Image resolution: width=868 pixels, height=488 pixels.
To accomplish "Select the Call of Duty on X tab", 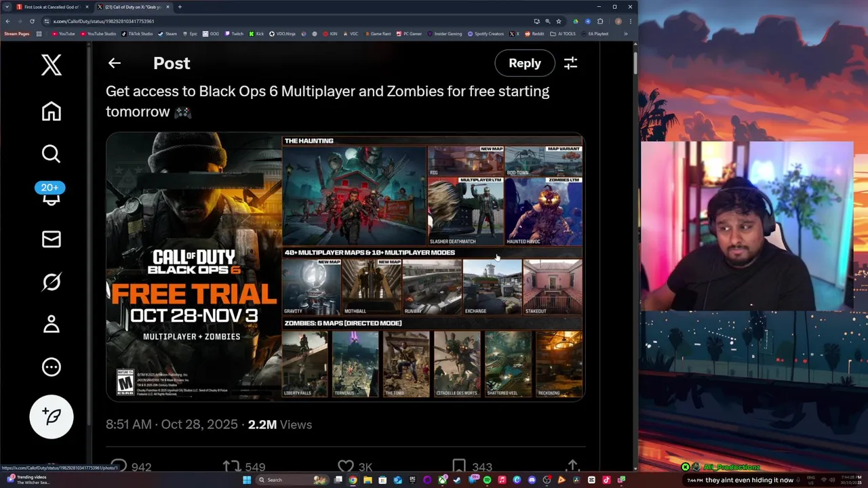I will 134,7.
